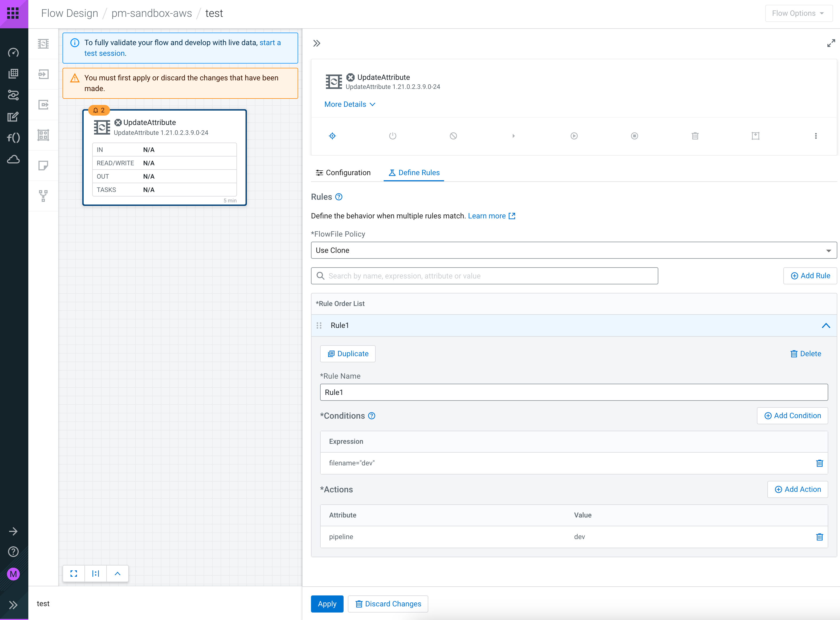840x620 pixels.
Task: Delete the pipeline action row
Action: [819, 537]
